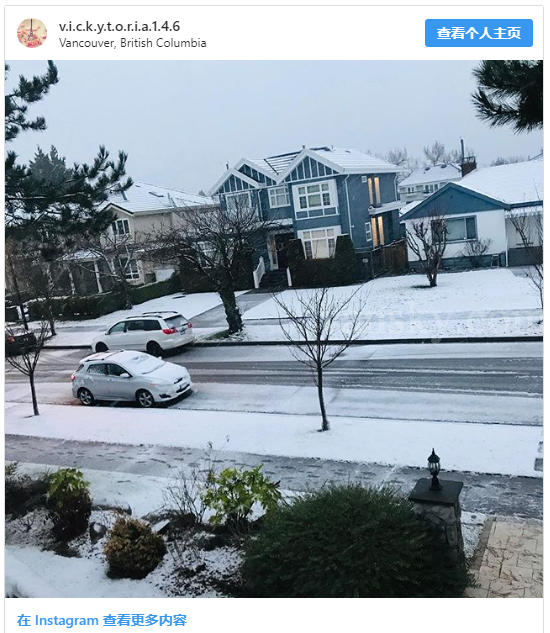Click the front steps of the blue house
550x633 pixels.
tap(273, 278)
